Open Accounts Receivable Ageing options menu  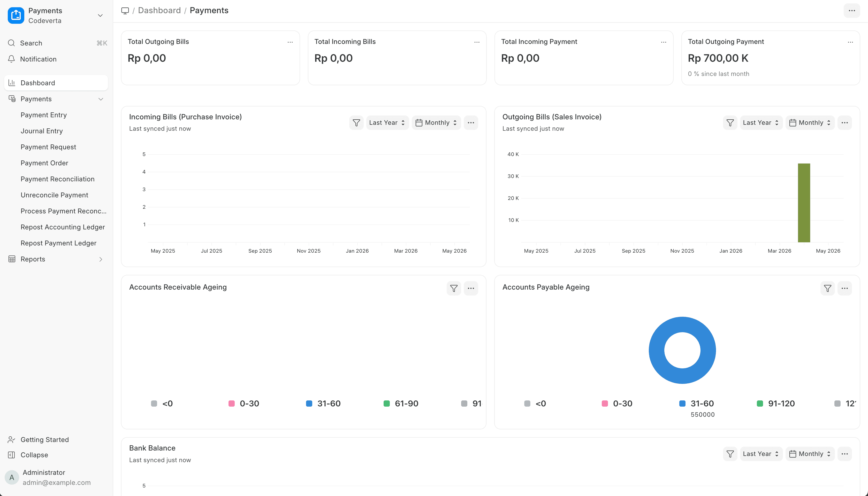tap(471, 288)
